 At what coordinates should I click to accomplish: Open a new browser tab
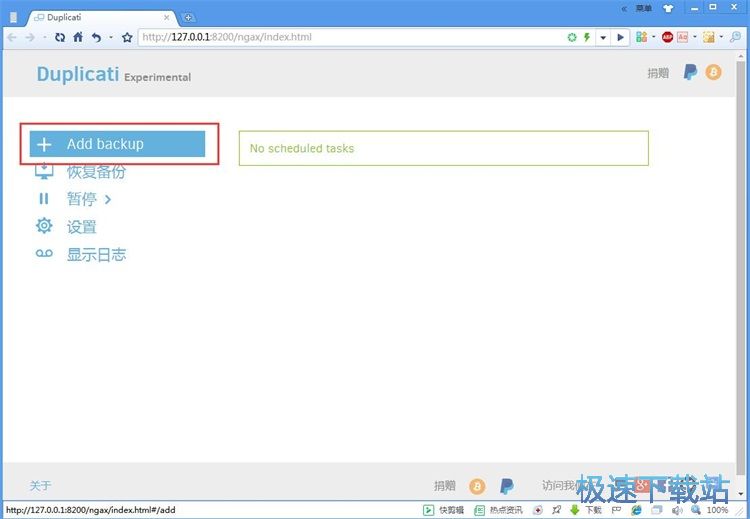(188, 18)
